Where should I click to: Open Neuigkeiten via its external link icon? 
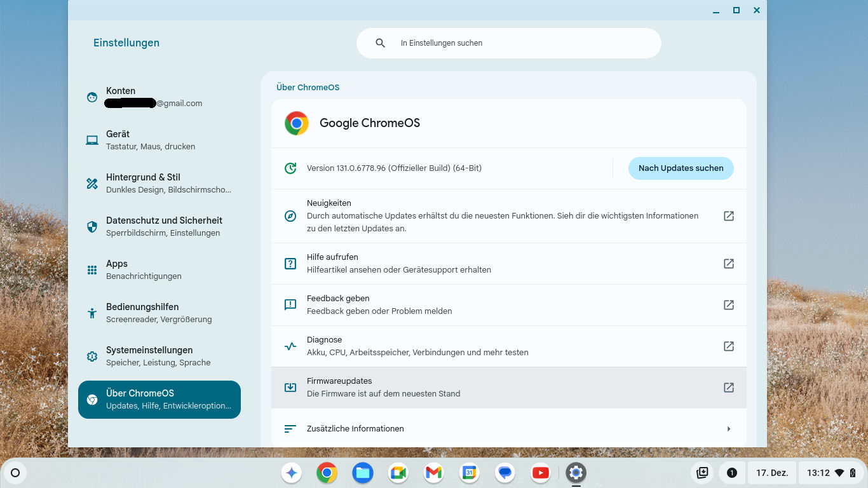(x=729, y=216)
